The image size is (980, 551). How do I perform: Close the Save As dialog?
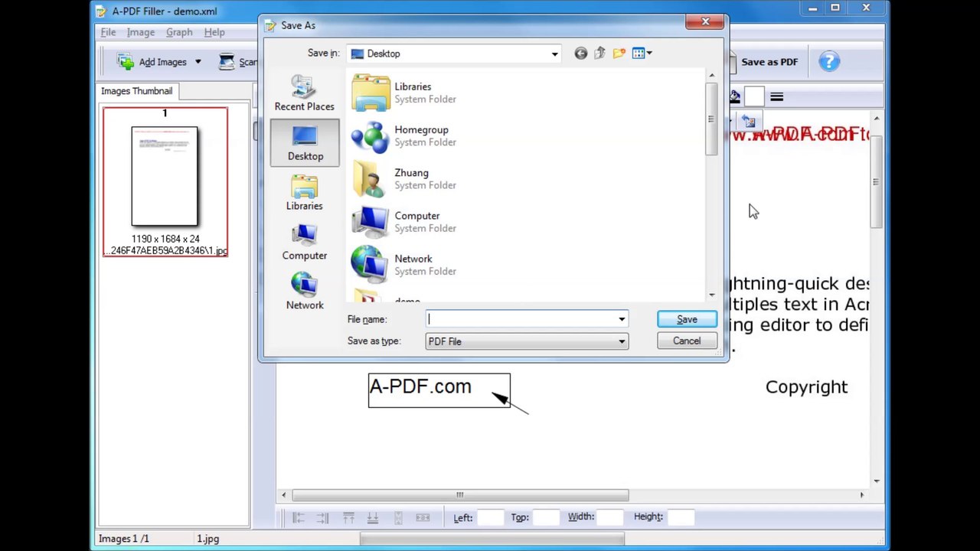tap(705, 21)
